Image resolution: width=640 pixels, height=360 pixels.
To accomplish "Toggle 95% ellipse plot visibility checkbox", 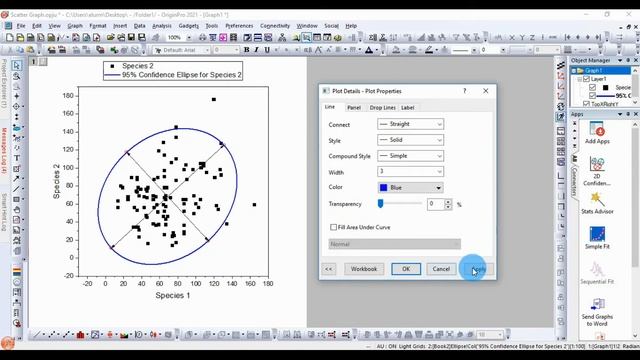I will (593, 96).
